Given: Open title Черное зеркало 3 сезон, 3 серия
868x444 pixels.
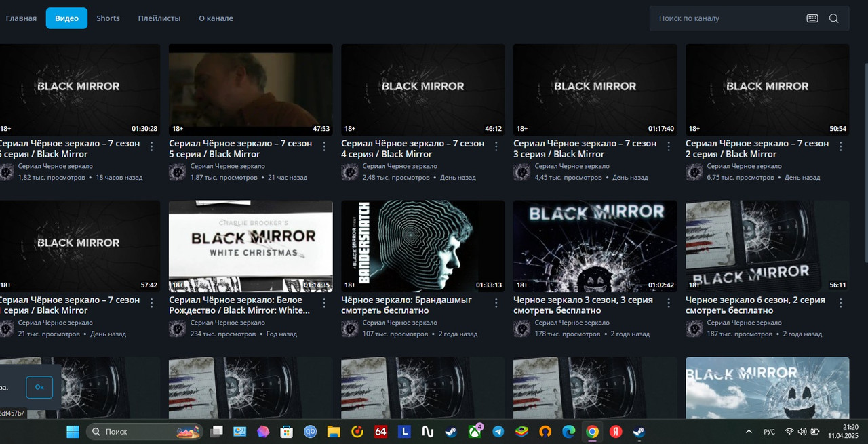Looking at the screenshot, I should pos(583,305).
